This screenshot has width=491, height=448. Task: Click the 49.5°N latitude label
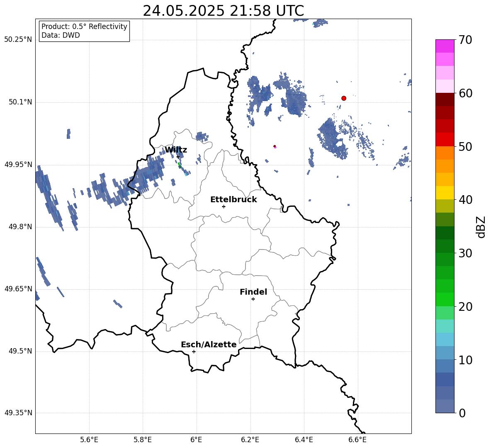[20, 351]
